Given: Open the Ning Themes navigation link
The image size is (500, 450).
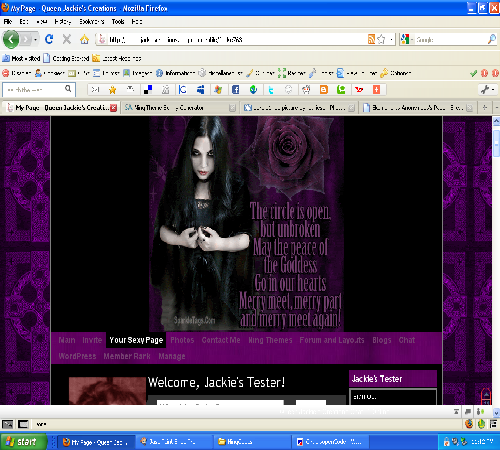Looking at the screenshot, I should (x=270, y=340).
